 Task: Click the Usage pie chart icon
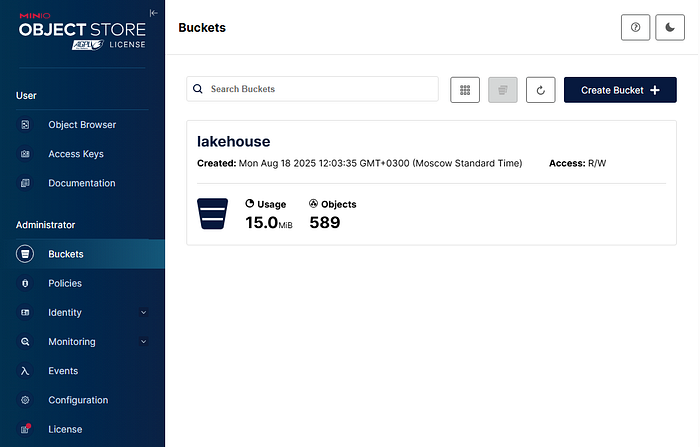[250, 204]
